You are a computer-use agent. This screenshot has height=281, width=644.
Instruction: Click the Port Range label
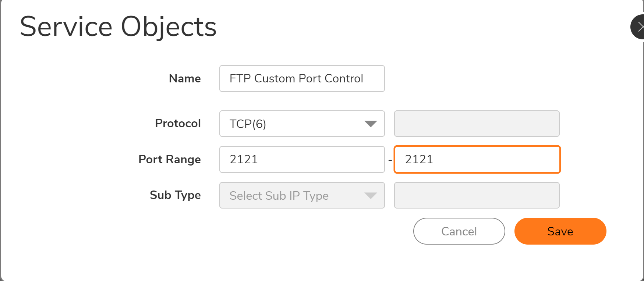(x=169, y=160)
